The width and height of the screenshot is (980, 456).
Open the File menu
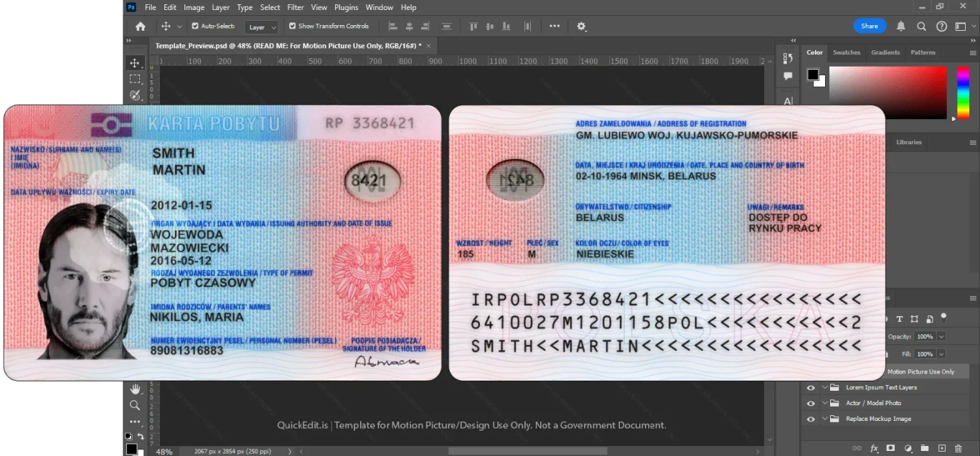(x=151, y=7)
